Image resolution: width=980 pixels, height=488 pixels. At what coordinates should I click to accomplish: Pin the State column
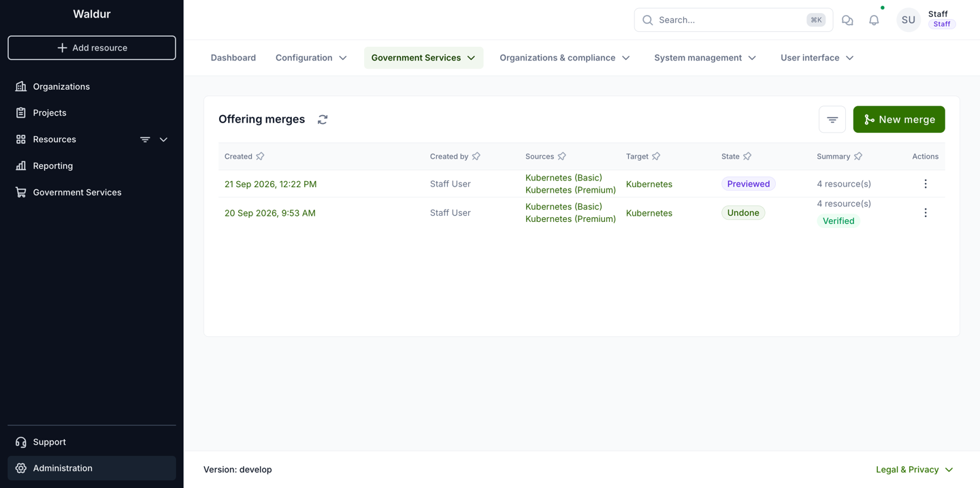point(747,157)
